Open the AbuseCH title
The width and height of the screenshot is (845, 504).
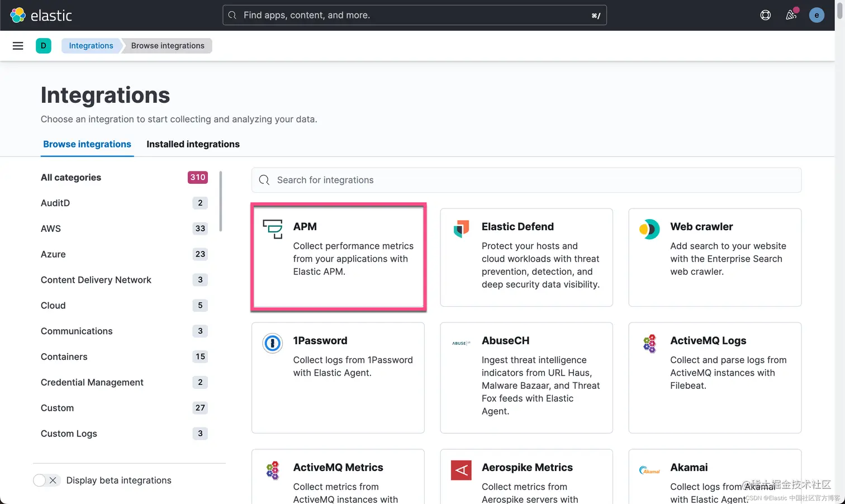(505, 340)
